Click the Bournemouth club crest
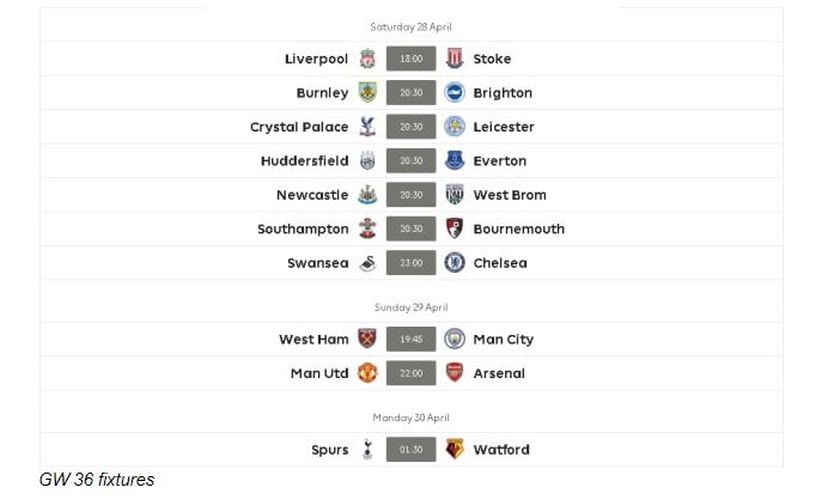 point(454,228)
